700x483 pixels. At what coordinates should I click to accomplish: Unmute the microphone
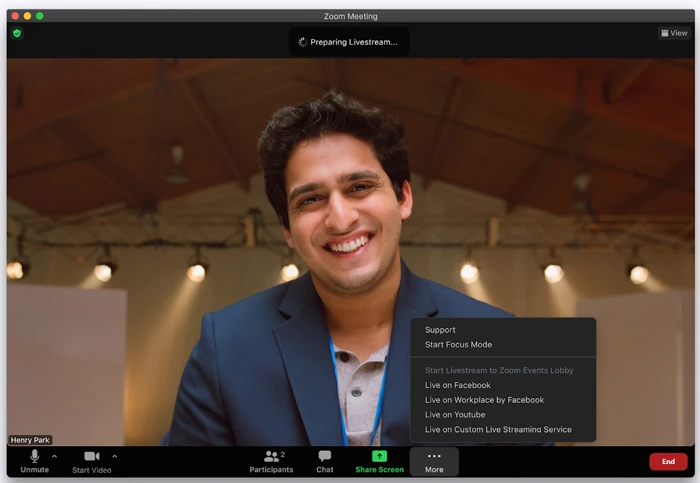pyautogui.click(x=34, y=461)
